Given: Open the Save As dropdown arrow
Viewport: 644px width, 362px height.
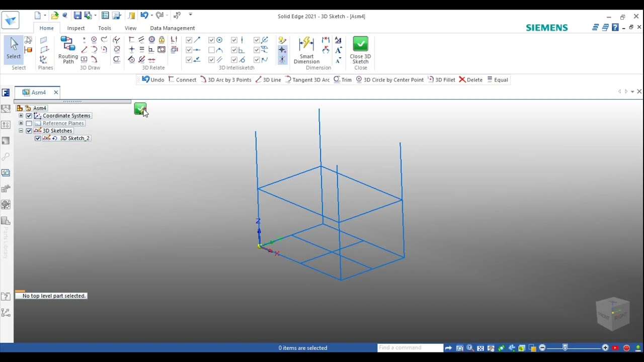Looking at the screenshot, I should point(95,16).
